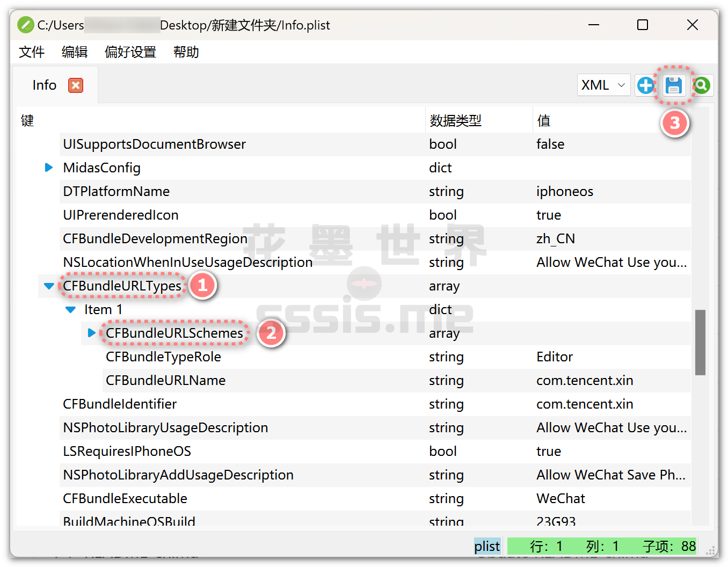Click the '行: 1' status entry
The width and height of the screenshot is (728, 567).
pos(546,546)
